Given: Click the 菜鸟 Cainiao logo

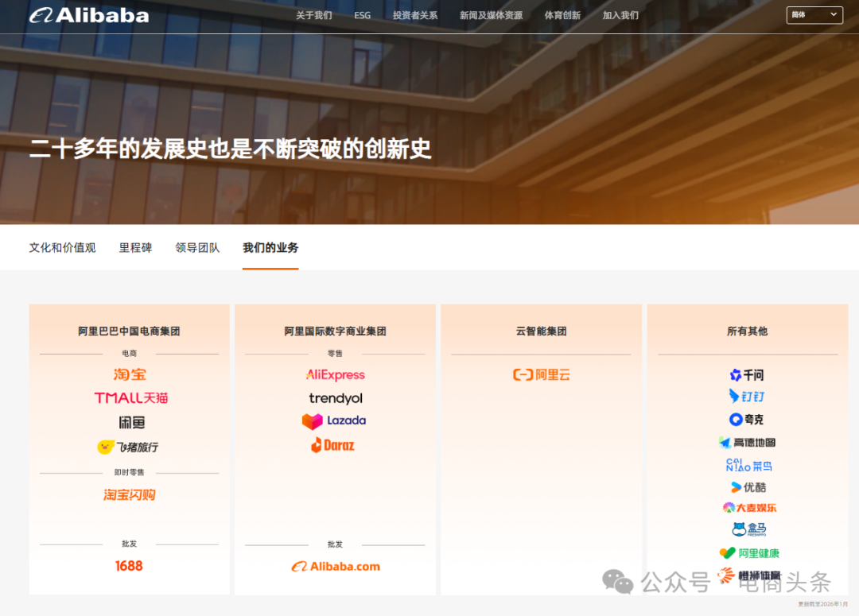Looking at the screenshot, I should (x=749, y=466).
